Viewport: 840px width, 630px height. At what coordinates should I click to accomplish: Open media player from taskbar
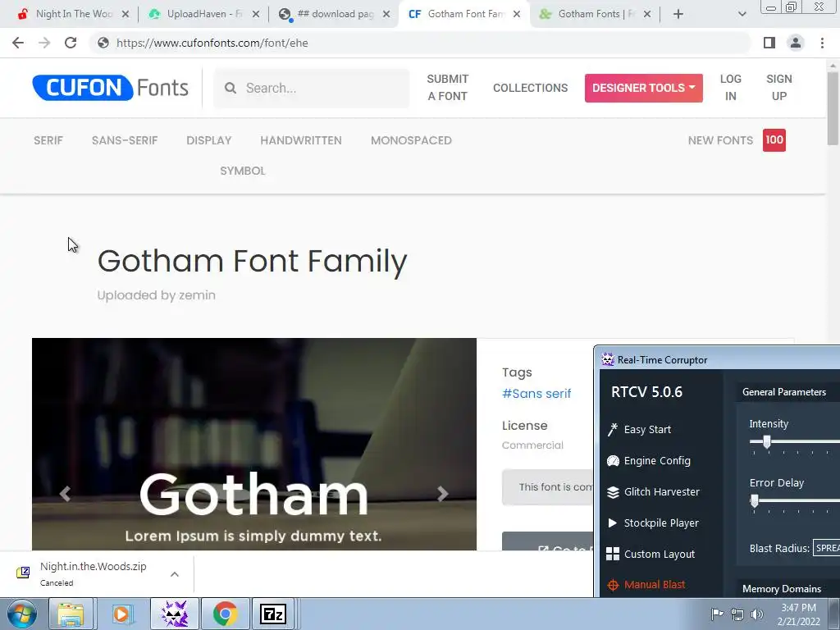(121, 614)
